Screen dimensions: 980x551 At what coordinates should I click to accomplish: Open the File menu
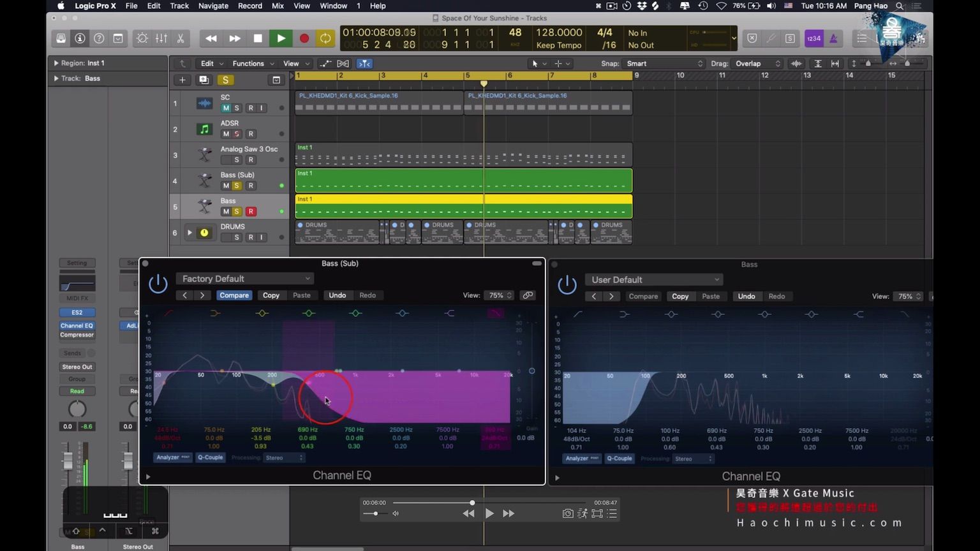131,6
